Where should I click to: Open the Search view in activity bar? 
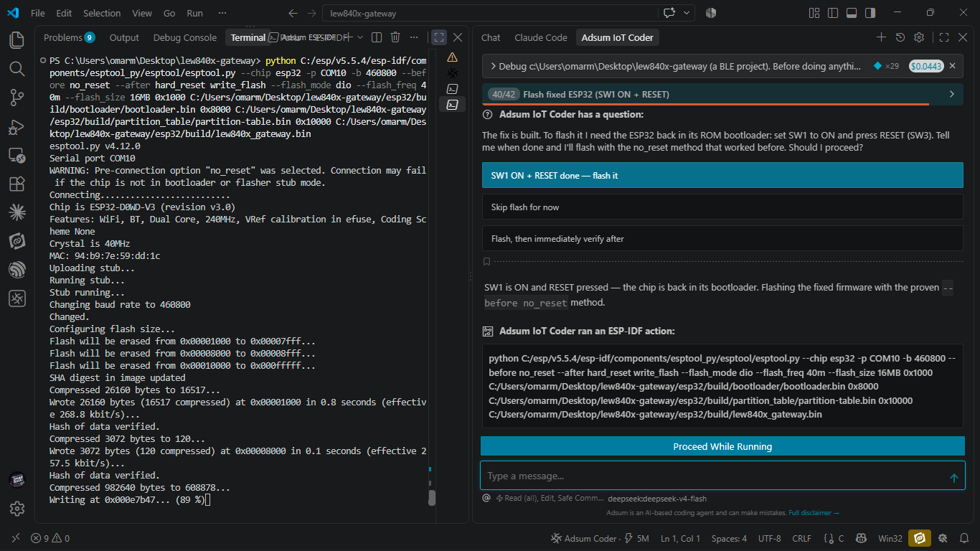click(17, 69)
